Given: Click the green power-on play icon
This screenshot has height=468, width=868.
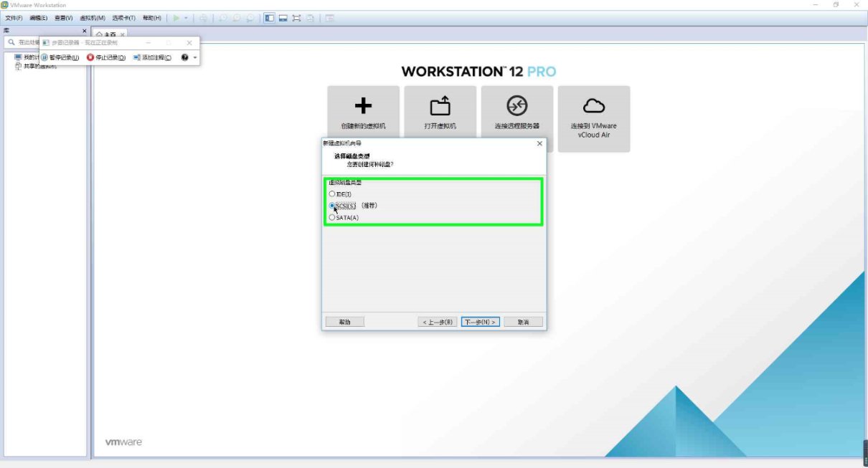Looking at the screenshot, I should click(176, 18).
